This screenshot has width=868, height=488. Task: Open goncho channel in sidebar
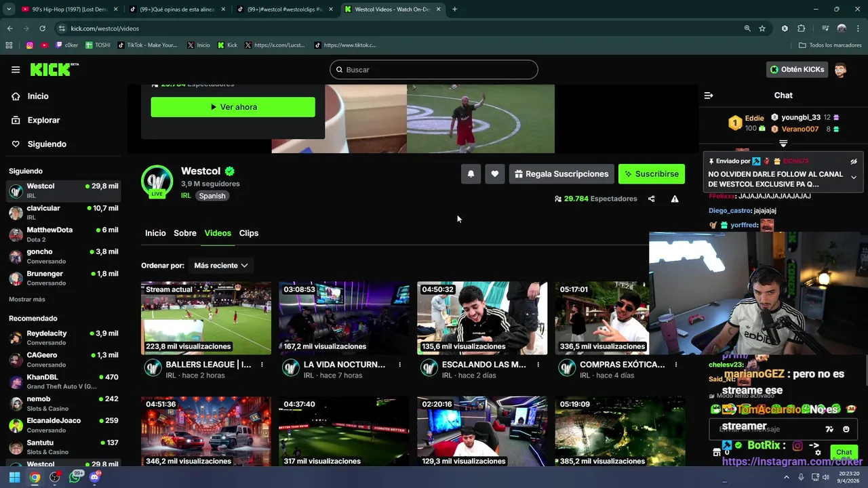tap(64, 256)
